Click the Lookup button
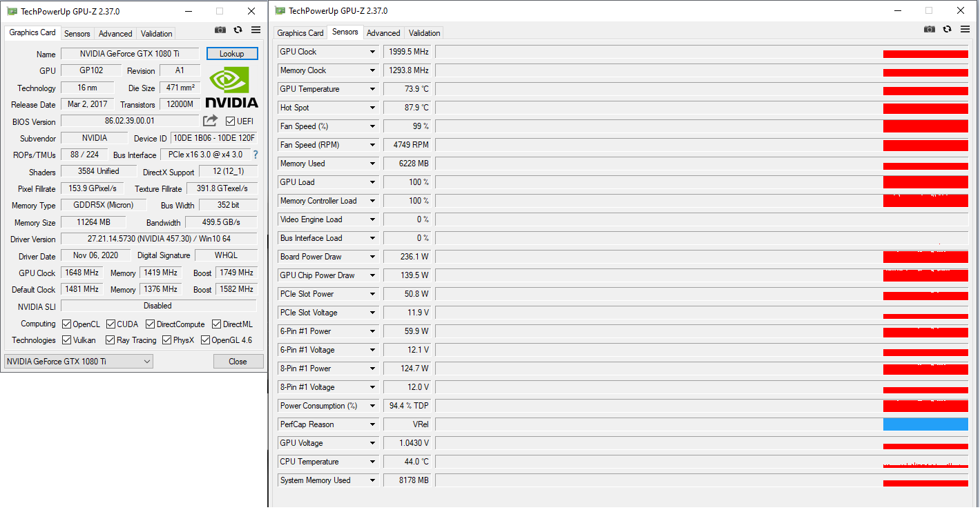 click(232, 54)
